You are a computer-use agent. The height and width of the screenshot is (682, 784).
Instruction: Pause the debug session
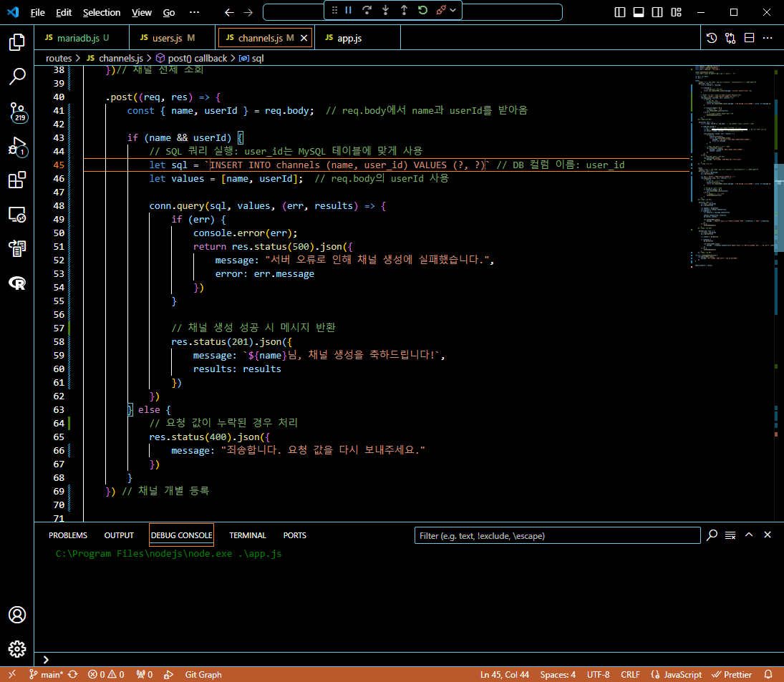(349, 10)
